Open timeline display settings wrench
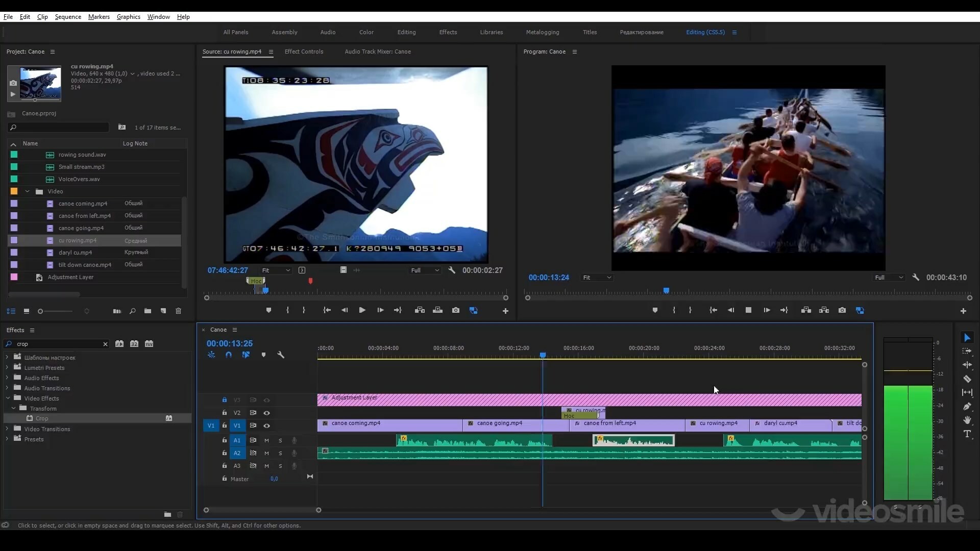Image resolution: width=980 pixels, height=551 pixels. click(x=281, y=355)
